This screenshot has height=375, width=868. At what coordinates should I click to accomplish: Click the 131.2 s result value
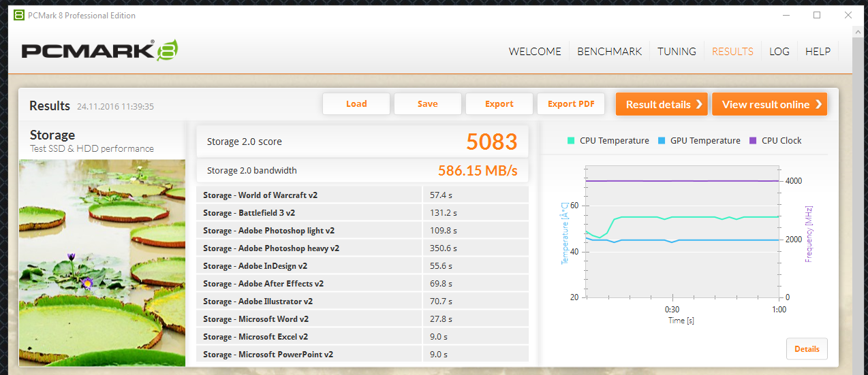(x=444, y=213)
